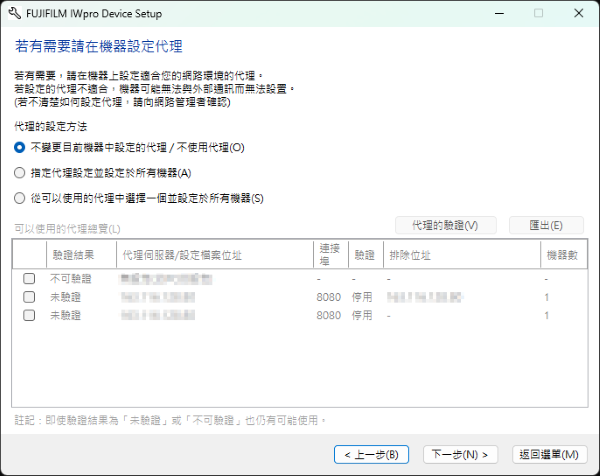Click 返回選單(M) to return to menu

(548, 454)
